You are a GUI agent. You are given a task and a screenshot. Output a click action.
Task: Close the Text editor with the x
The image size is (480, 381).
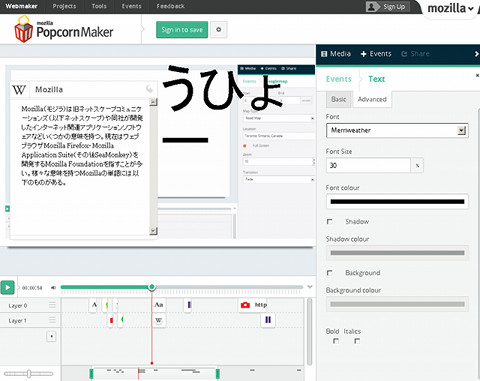point(477,76)
